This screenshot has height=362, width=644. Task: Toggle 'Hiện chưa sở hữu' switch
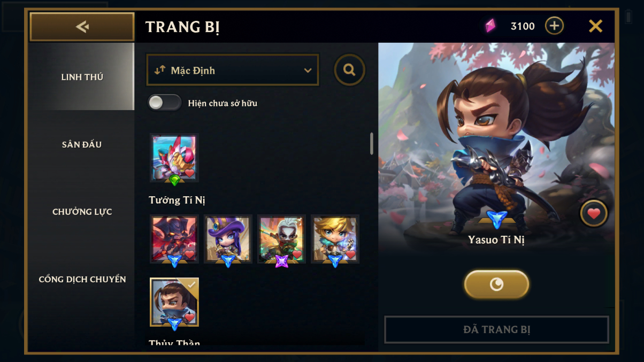tap(165, 103)
